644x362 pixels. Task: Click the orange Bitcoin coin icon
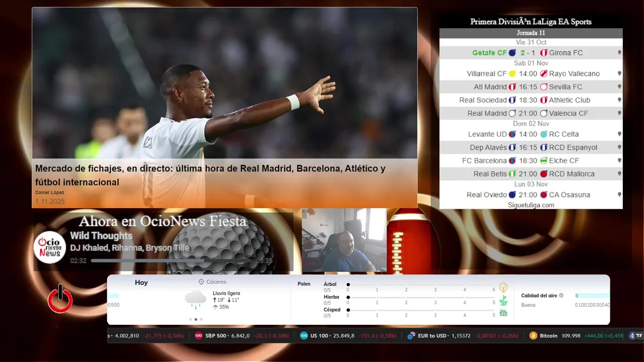[x=533, y=336]
